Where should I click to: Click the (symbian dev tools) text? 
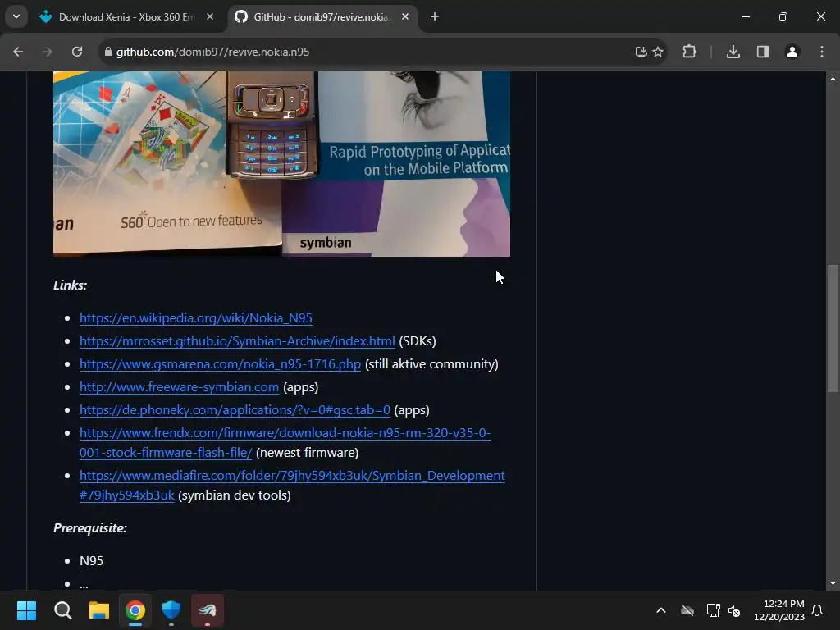click(234, 495)
